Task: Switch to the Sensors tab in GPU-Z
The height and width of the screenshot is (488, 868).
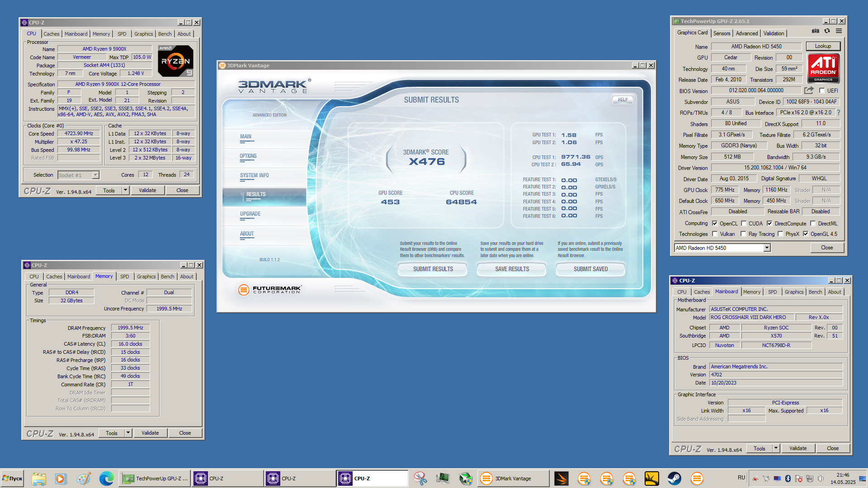Action: 722,33
